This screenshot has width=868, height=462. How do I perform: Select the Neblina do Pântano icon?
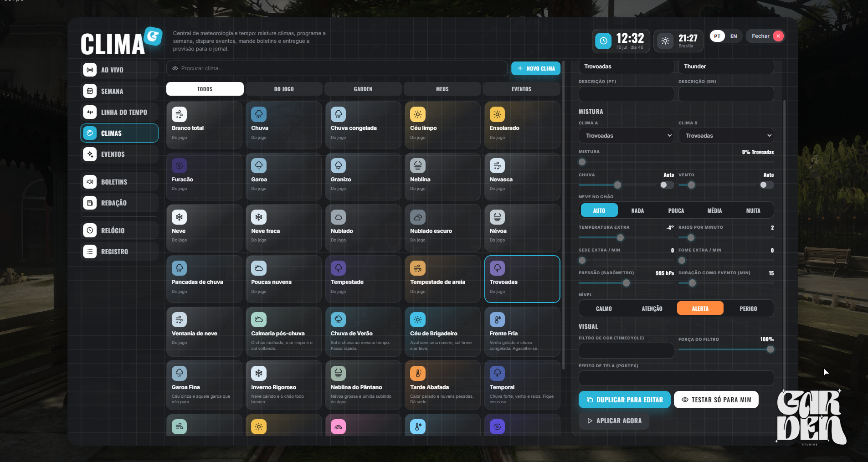[x=339, y=374]
